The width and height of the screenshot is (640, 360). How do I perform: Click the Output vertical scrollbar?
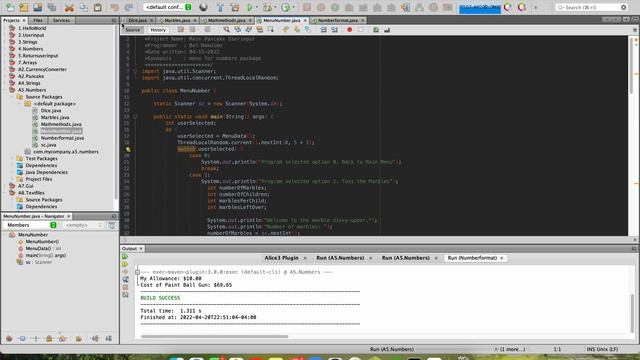pyautogui.click(x=633, y=313)
